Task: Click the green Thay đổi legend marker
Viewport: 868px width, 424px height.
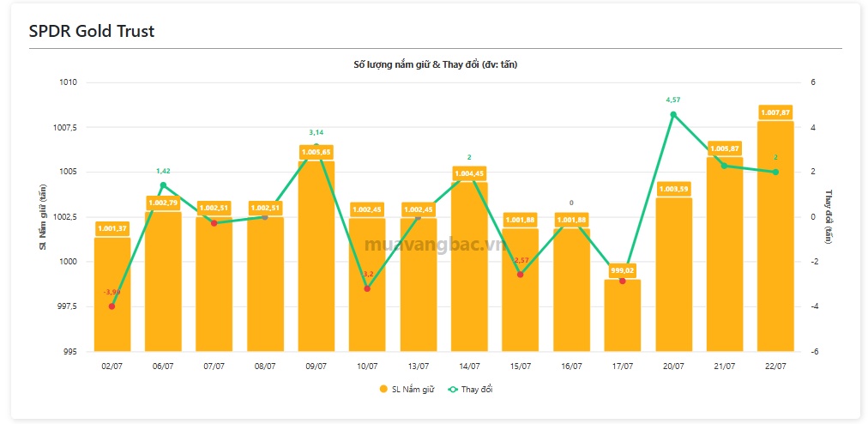Action: pyautogui.click(x=452, y=390)
